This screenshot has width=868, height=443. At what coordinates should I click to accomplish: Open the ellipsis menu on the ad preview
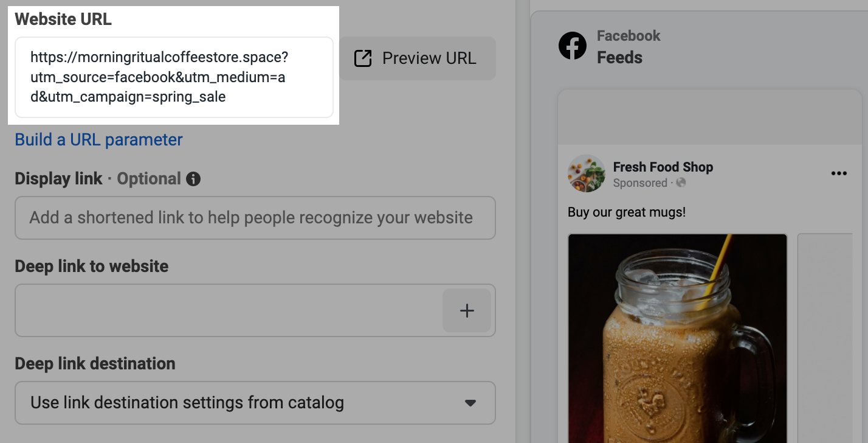(x=839, y=173)
